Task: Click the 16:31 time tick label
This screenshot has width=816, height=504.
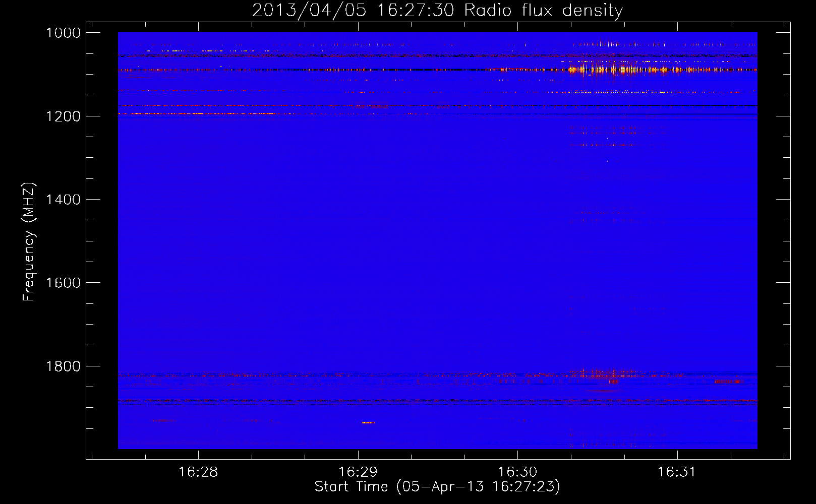Action: click(677, 472)
